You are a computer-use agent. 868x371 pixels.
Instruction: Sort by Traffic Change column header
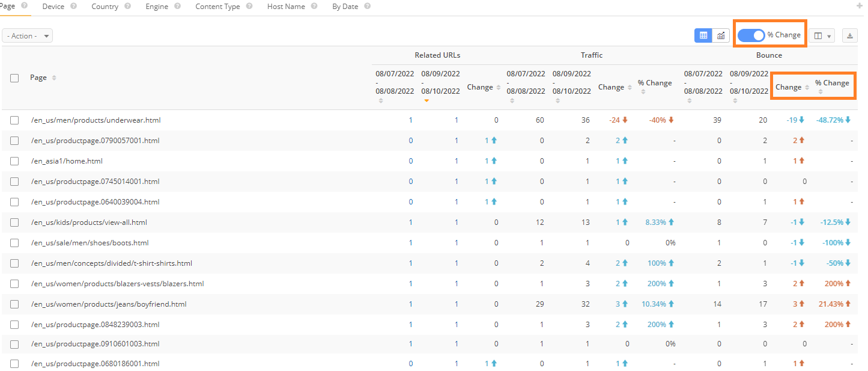tap(611, 87)
